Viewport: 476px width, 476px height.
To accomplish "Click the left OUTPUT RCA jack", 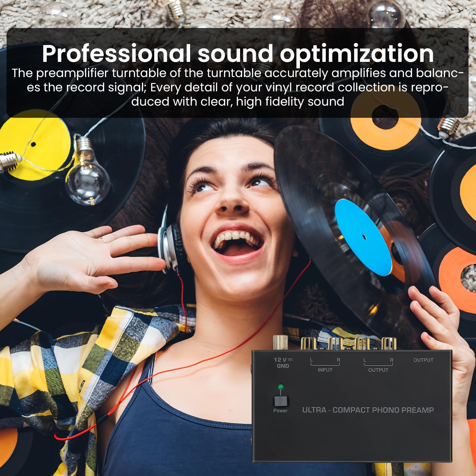I will coord(362,344).
